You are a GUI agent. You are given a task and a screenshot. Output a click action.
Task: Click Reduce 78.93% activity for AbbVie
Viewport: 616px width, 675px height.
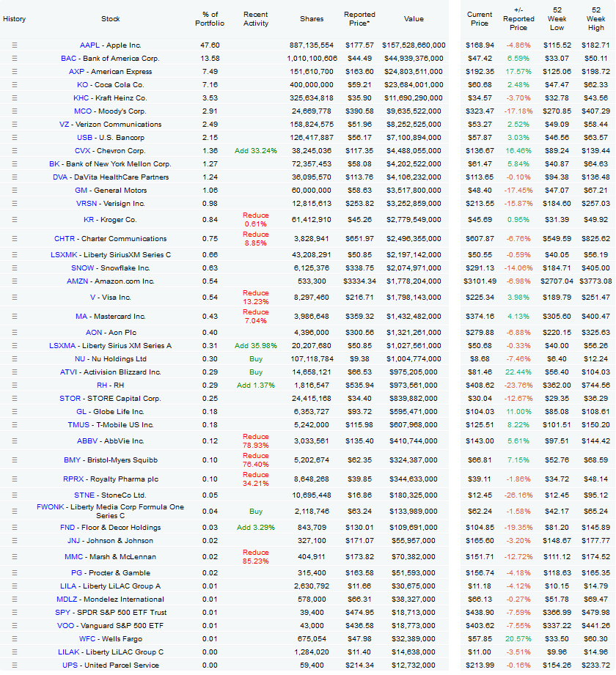(256, 441)
